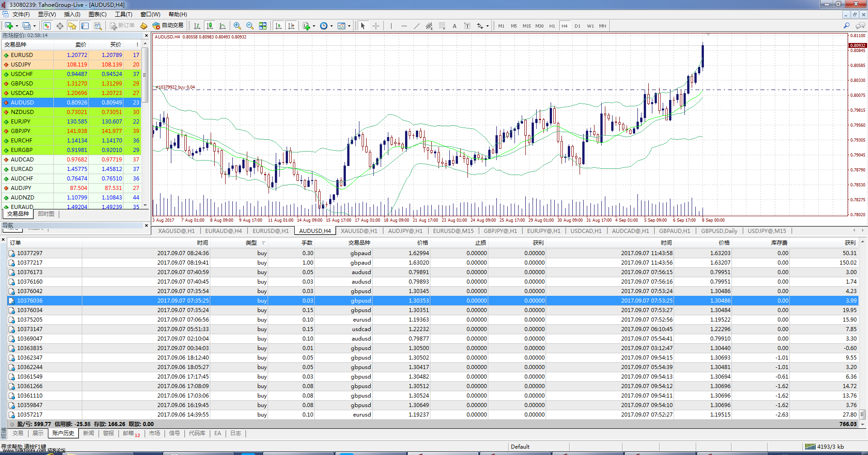Screen dimensions: 868x455
Task: Select the Text (A) drawing tool
Action: tap(454, 26)
